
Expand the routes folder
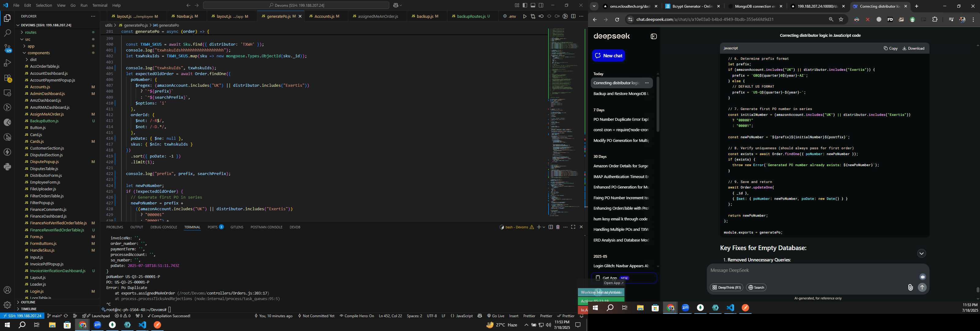30,32
